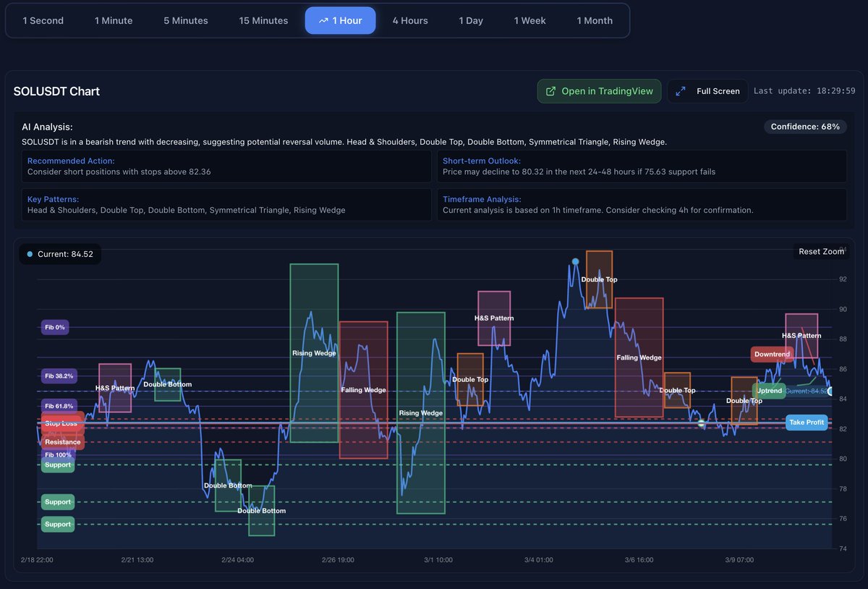Click the Key Patterns heading
The width and height of the screenshot is (868, 589).
pos(54,198)
